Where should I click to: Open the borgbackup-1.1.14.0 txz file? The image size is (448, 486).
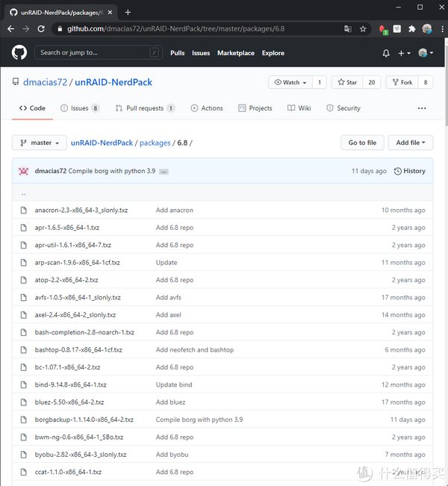(84, 420)
